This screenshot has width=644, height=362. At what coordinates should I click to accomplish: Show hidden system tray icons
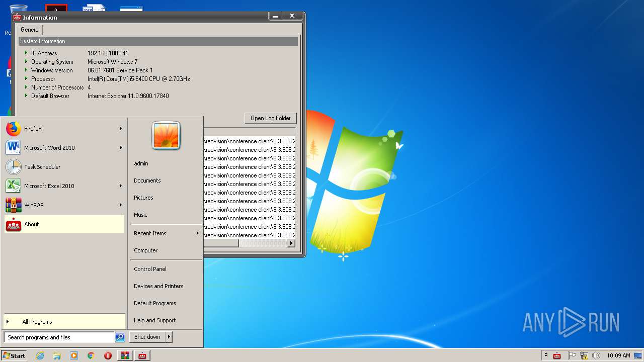click(546, 355)
